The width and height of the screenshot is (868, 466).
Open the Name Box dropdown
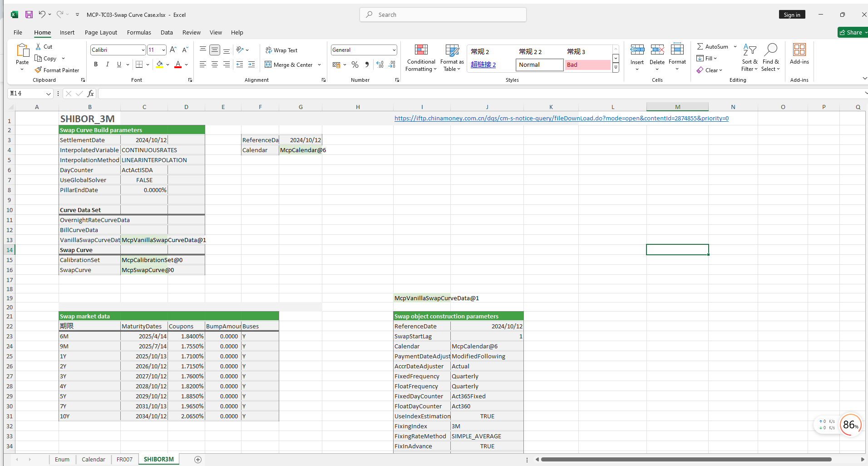tap(48, 94)
